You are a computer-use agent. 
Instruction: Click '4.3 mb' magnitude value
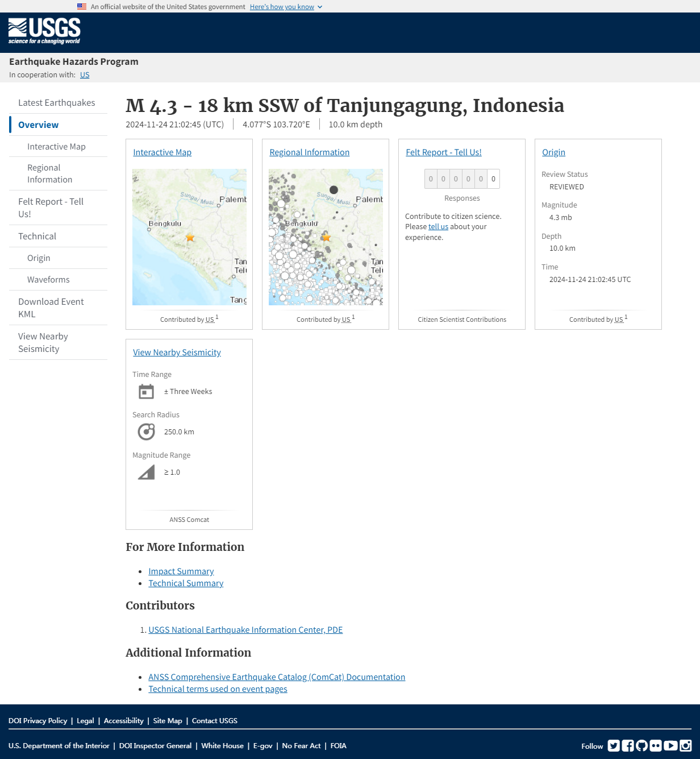[560, 218]
